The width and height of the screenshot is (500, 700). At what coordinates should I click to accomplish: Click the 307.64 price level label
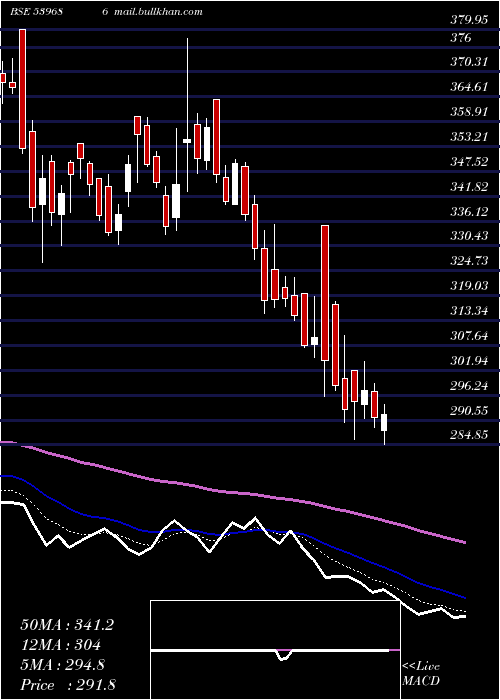tap(469, 336)
